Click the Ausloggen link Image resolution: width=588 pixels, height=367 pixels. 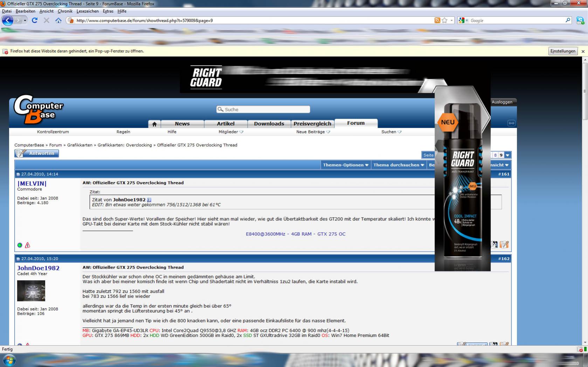(502, 102)
